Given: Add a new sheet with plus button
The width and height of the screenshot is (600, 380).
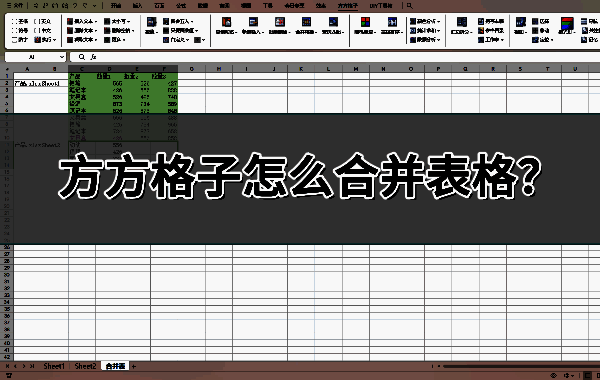Looking at the screenshot, I should pos(134,366).
